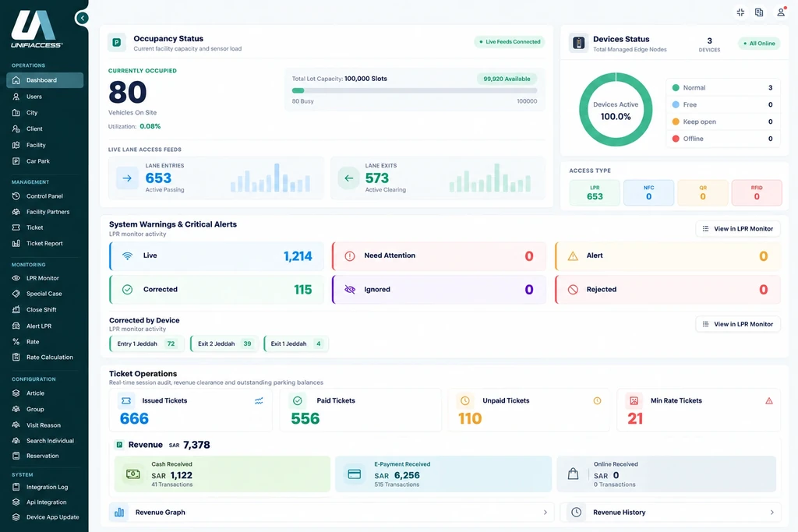Click the Live Feeds Connected badge
798x532 pixels.
coord(510,42)
